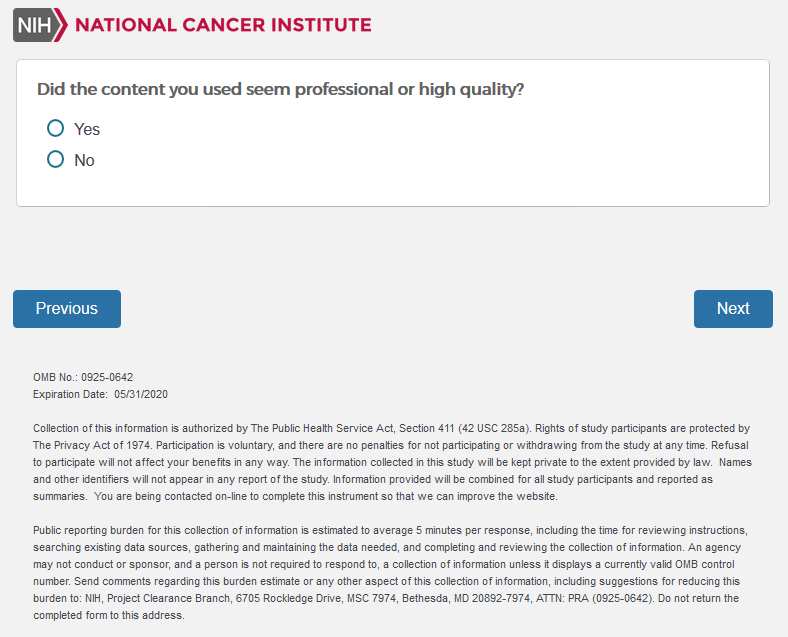Go back with the Previous button
788x637 pixels.
point(67,309)
